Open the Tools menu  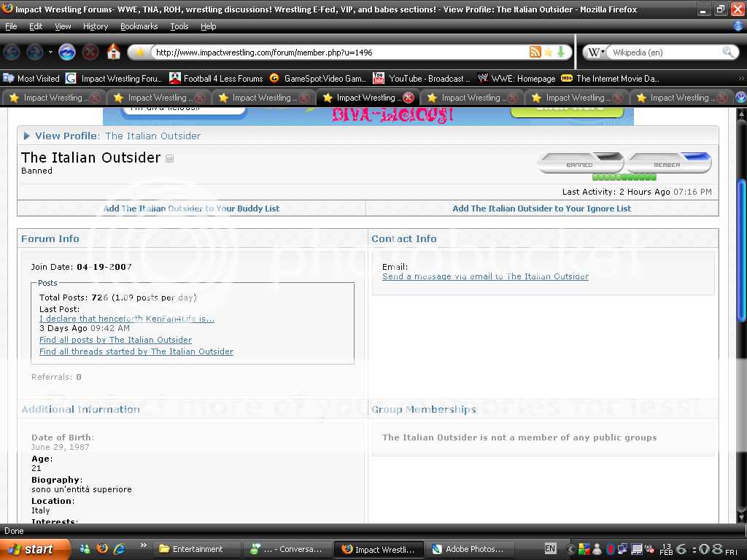point(179,26)
